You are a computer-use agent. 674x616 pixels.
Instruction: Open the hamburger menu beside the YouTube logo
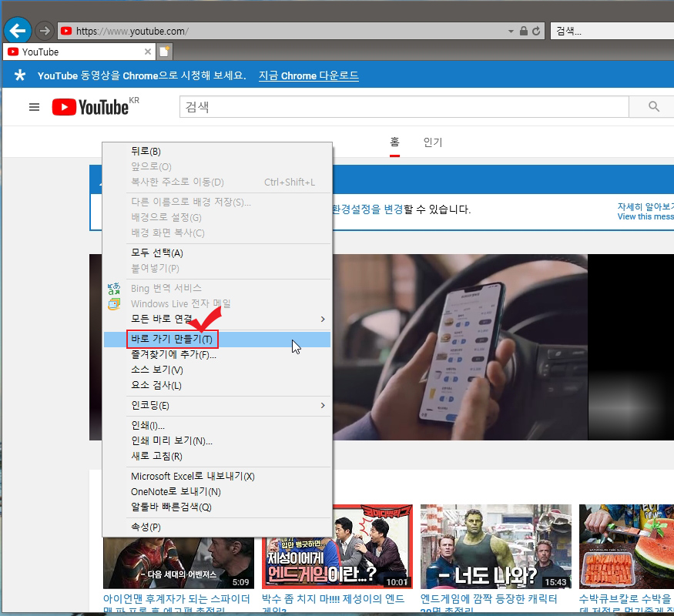point(34,107)
